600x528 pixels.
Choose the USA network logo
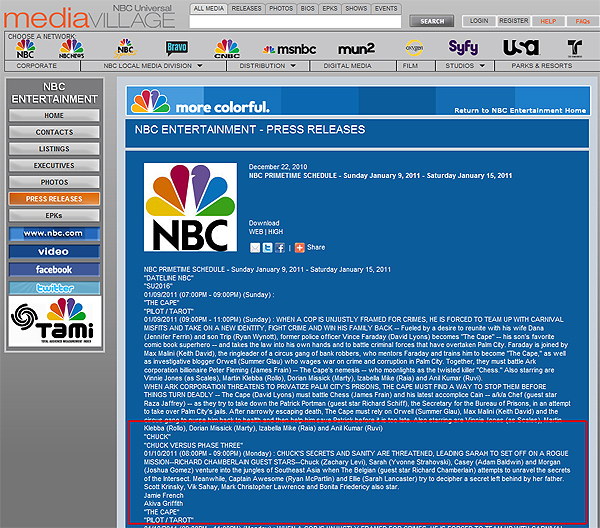click(517, 47)
